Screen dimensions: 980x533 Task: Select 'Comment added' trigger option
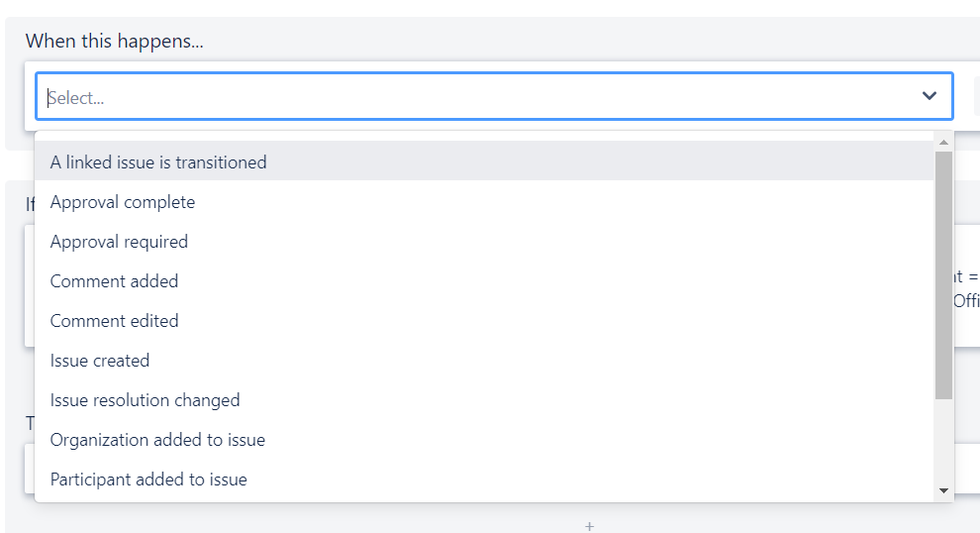coord(484,281)
